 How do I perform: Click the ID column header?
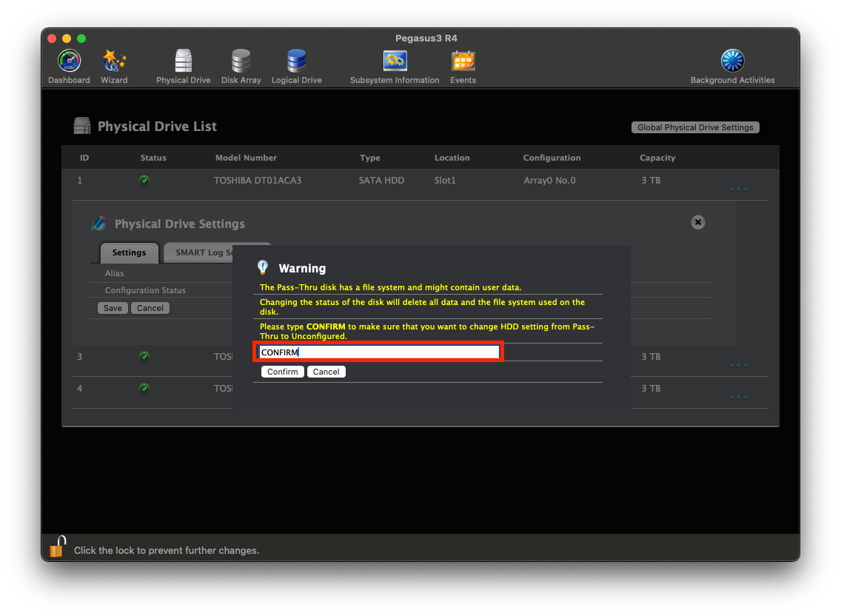[84, 158]
